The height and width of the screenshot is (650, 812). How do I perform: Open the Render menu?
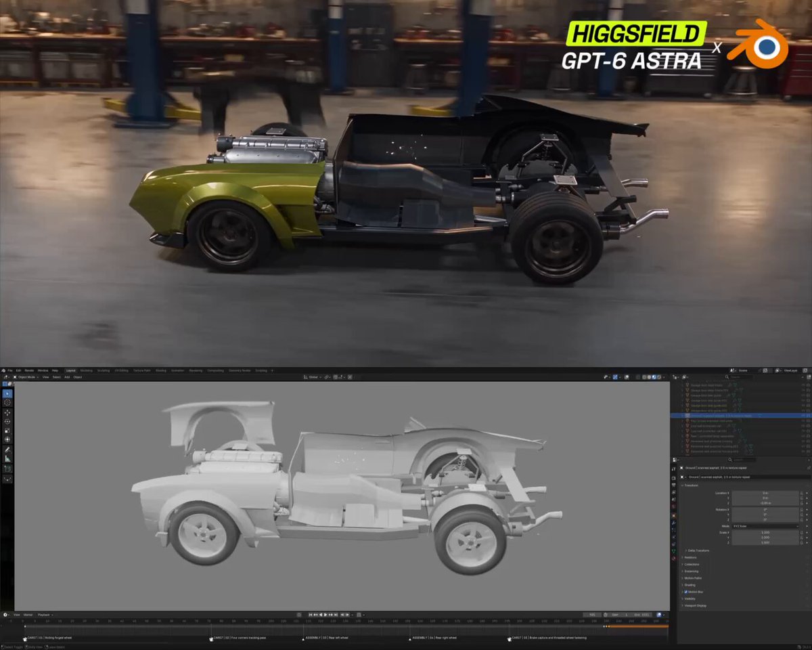pos(29,370)
